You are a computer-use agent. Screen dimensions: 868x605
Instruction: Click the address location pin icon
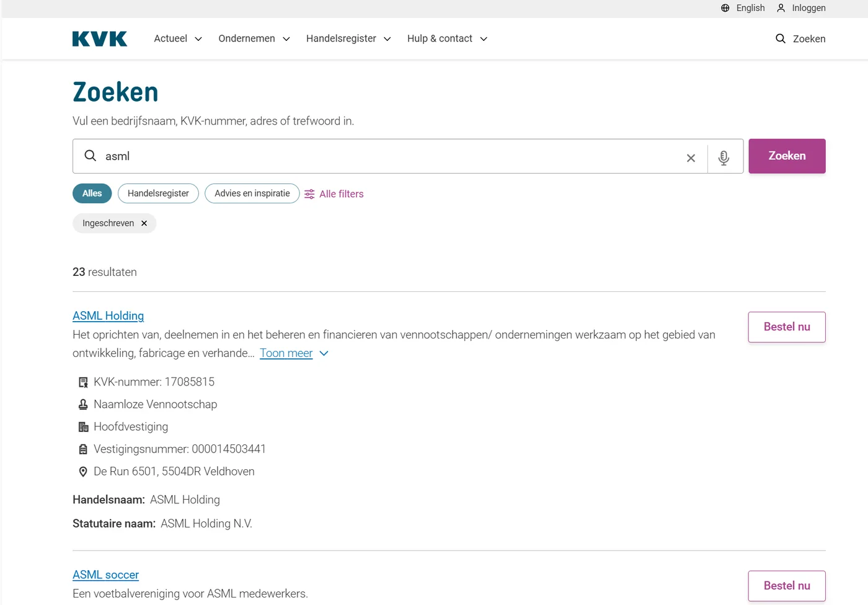[83, 472]
